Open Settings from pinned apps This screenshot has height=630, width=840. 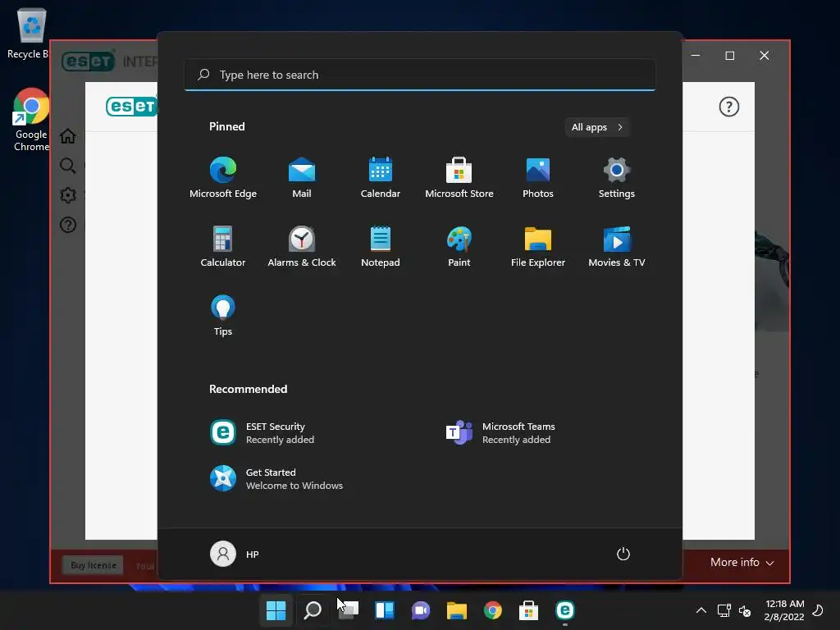(x=617, y=178)
